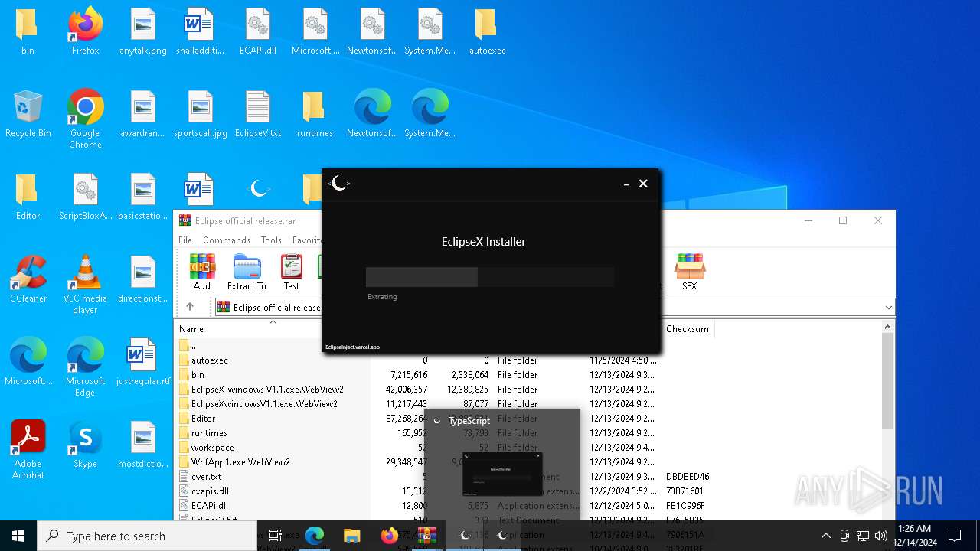Open Recycle Bin on desktop

point(28,115)
